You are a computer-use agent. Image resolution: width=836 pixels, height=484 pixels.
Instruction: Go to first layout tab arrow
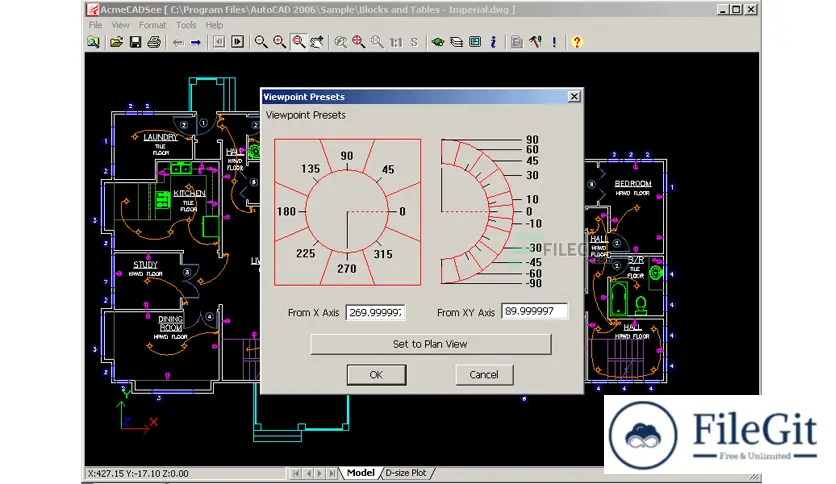[x=295, y=473]
